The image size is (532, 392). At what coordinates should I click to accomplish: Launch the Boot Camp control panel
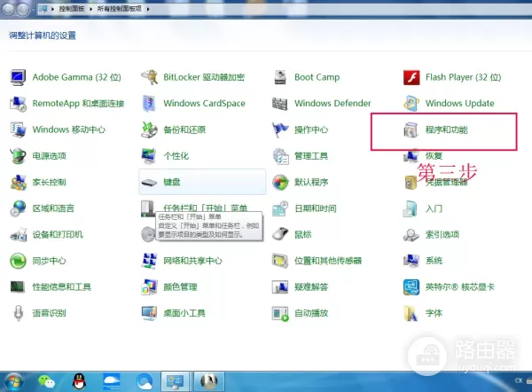[317, 77]
